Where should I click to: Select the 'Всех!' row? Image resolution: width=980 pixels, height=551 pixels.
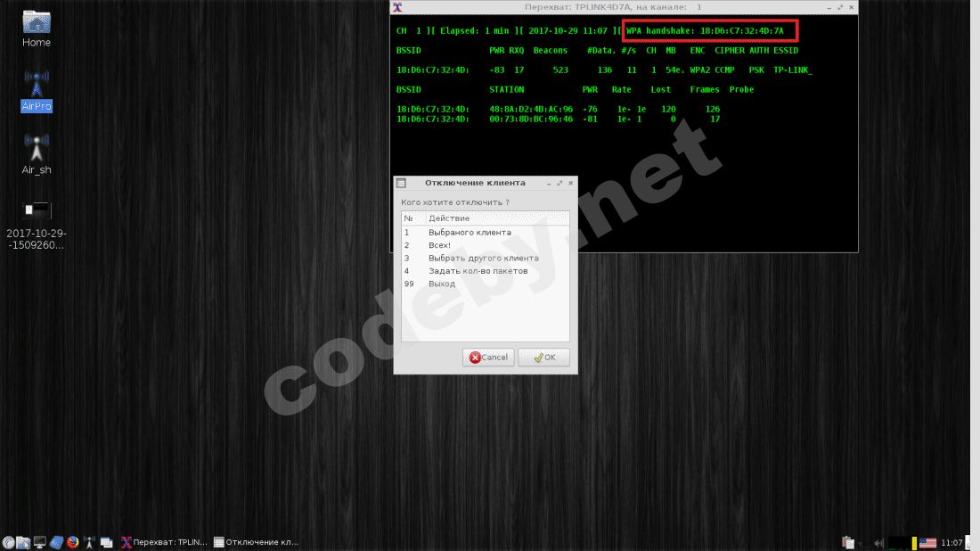click(x=485, y=245)
